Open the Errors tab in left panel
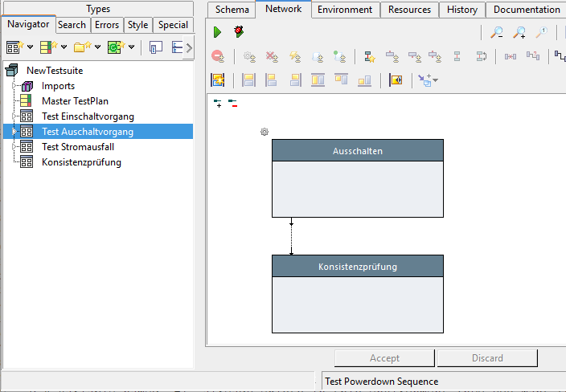The height and width of the screenshot is (392, 566). [107, 25]
